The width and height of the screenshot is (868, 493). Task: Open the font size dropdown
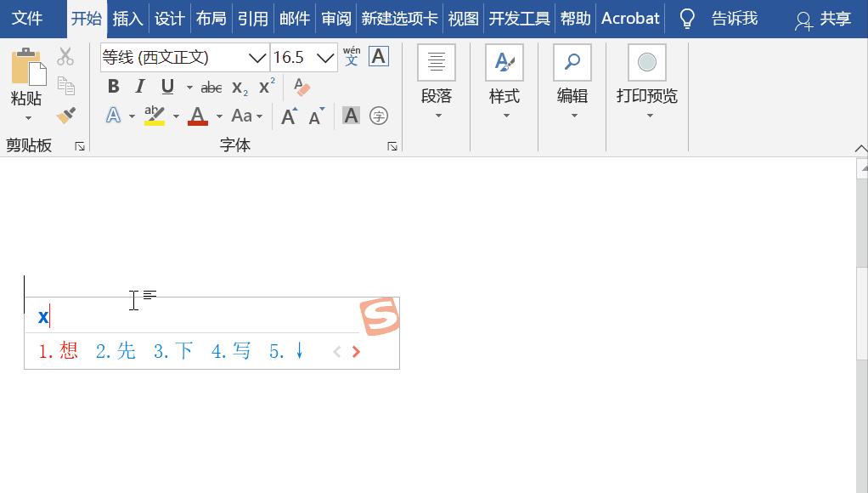pyautogui.click(x=327, y=56)
